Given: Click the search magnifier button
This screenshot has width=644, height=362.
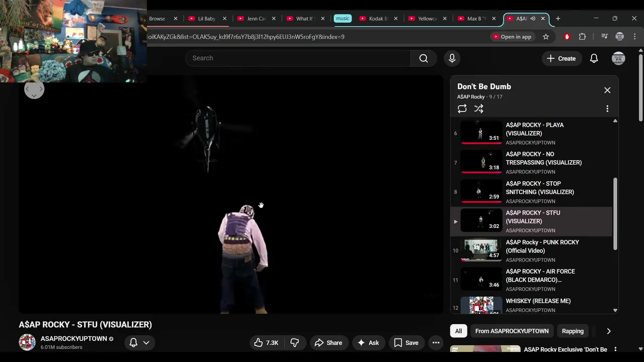Looking at the screenshot, I should click(424, 58).
